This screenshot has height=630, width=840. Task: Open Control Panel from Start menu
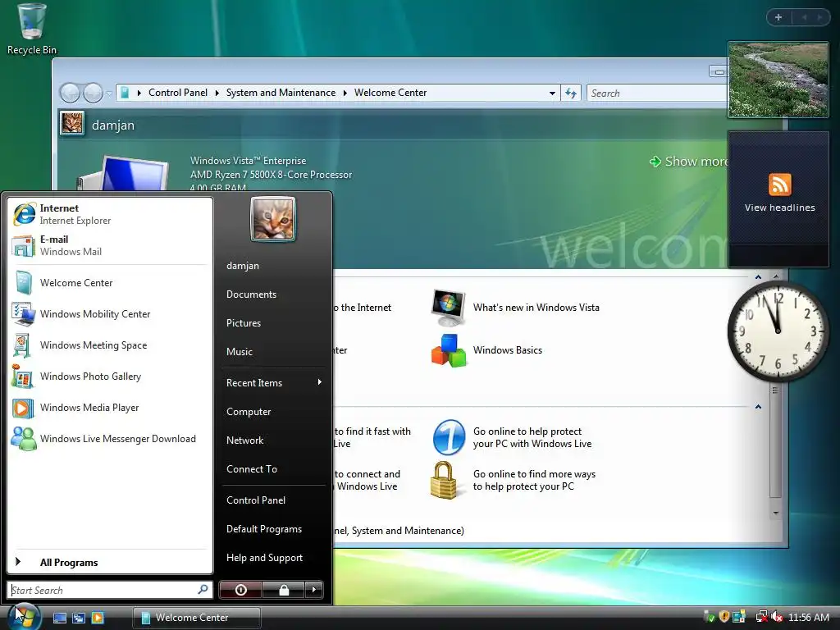(x=273, y=500)
